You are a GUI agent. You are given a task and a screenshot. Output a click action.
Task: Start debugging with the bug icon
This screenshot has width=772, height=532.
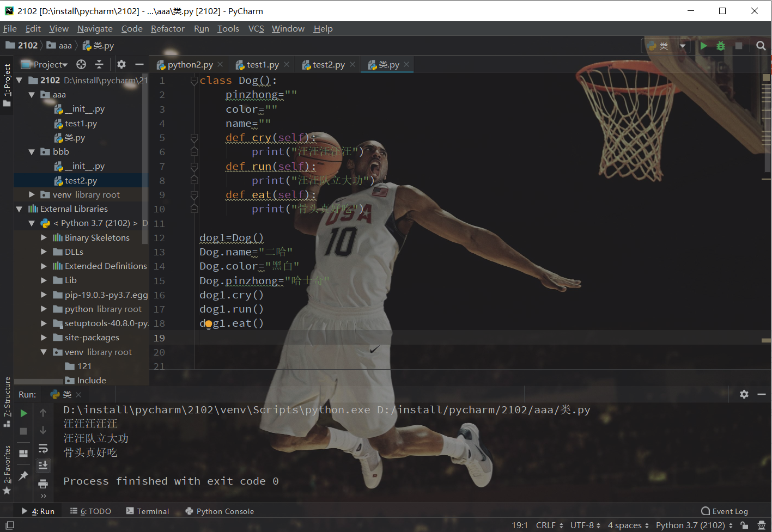pyautogui.click(x=721, y=46)
